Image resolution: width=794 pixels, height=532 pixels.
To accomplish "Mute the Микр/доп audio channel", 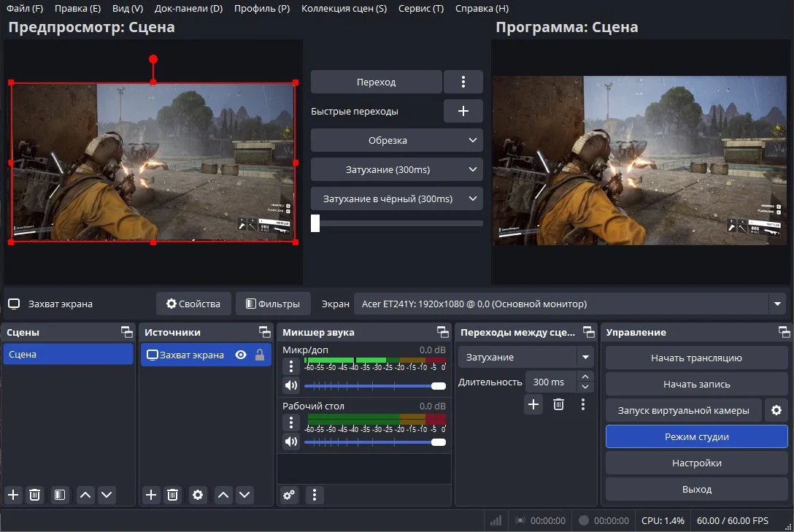I will (290, 386).
